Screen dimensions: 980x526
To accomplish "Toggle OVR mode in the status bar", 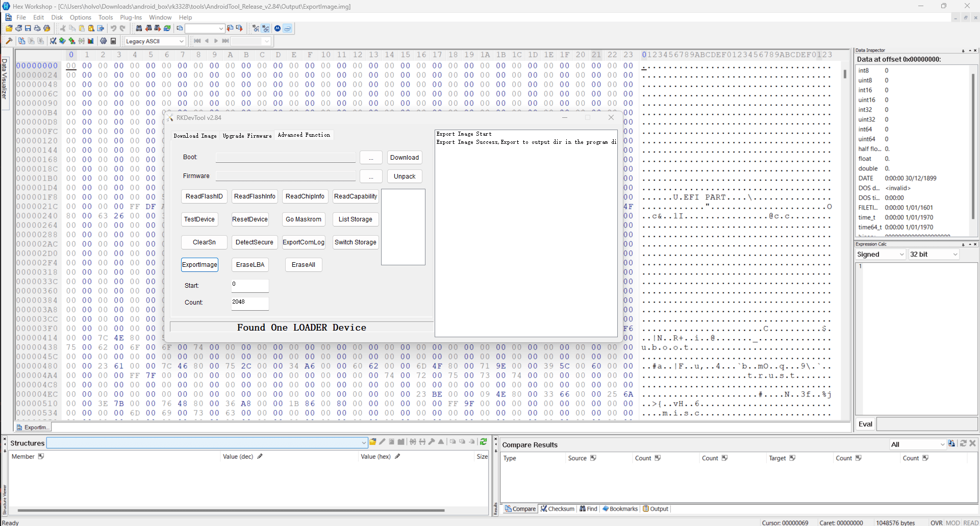I will click(937, 522).
